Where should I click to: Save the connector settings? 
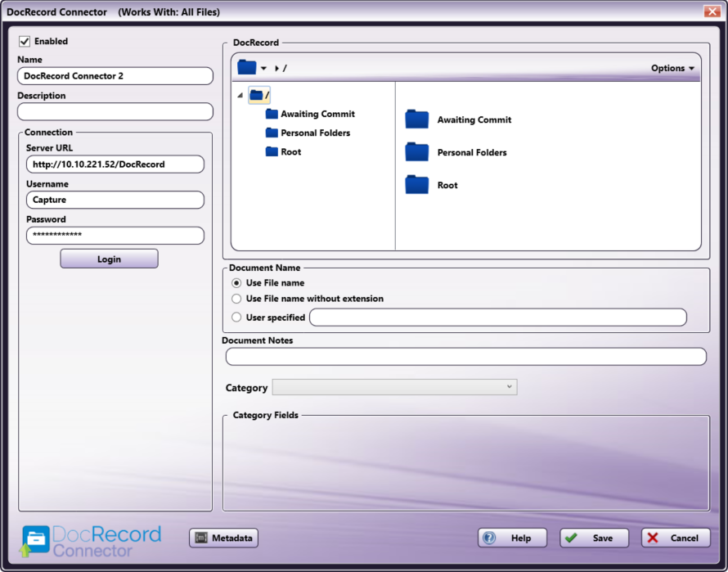[594, 538]
